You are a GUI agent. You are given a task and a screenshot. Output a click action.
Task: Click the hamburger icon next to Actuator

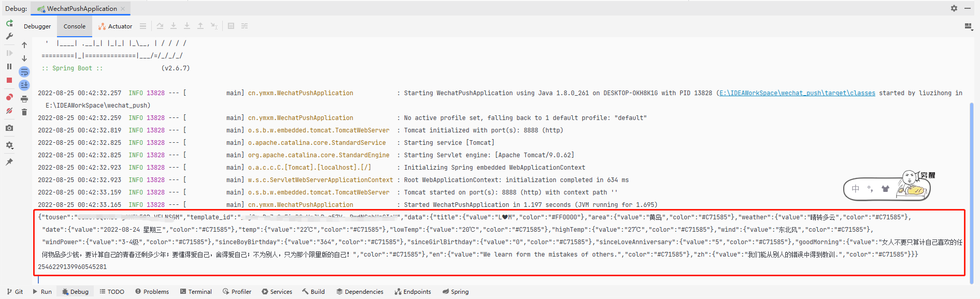143,26
